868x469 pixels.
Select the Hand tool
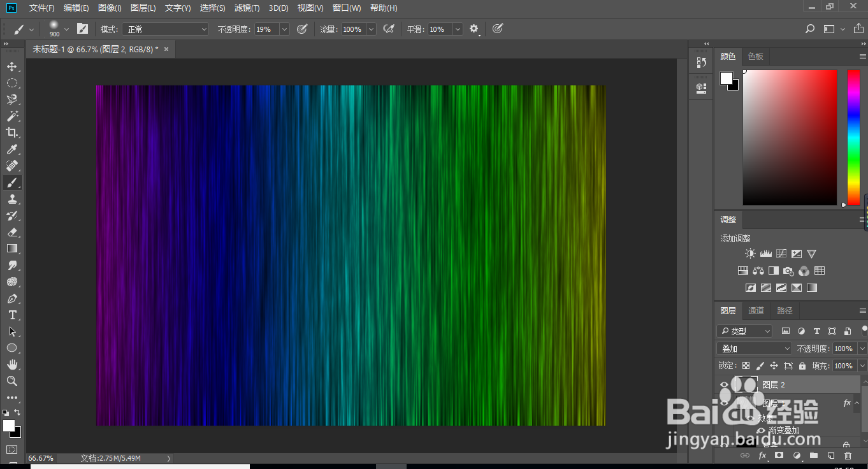point(11,364)
